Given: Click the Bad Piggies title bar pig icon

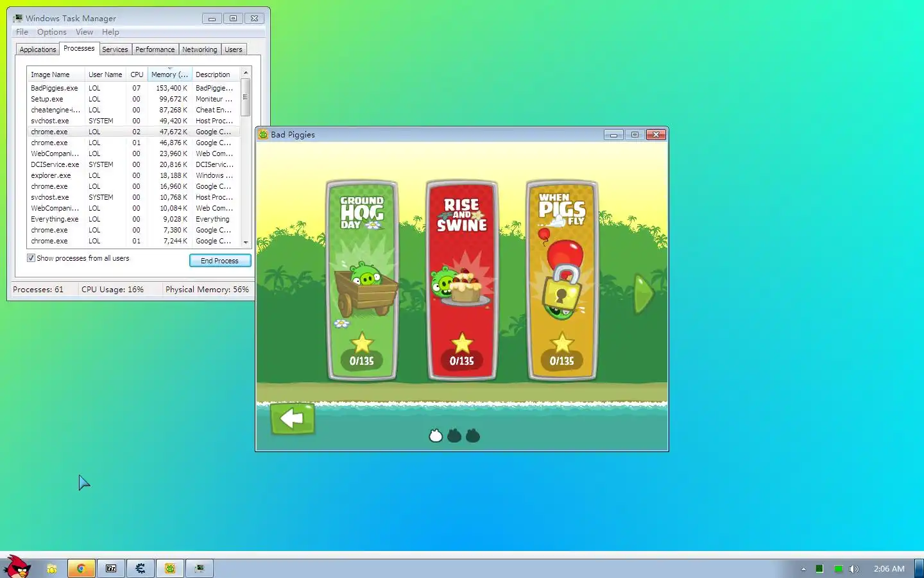Looking at the screenshot, I should [263, 134].
